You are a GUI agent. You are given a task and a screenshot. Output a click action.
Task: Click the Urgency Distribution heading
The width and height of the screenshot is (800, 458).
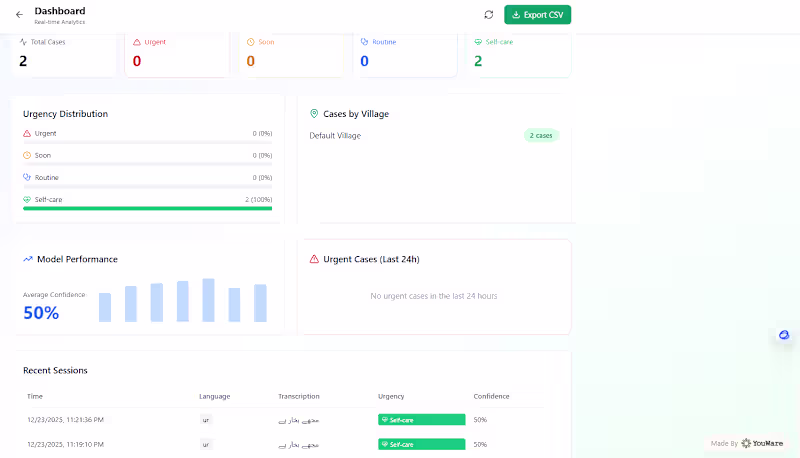click(x=65, y=114)
